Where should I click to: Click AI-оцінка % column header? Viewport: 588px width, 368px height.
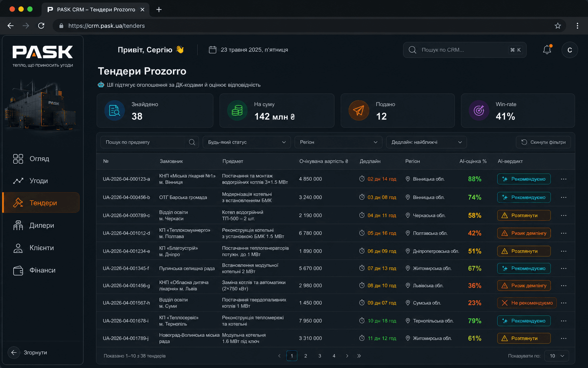[473, 161]
